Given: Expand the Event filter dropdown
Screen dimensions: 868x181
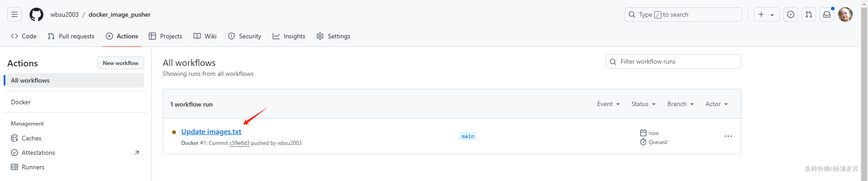Looking at the screenshot, I should [609, 104].
